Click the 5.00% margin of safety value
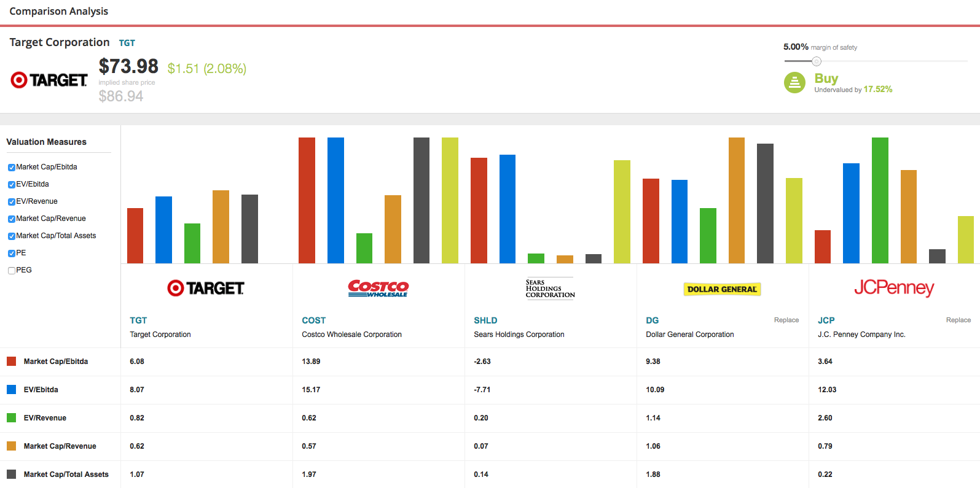The height and width of the screenshot is (488, 980). (796, 47)
